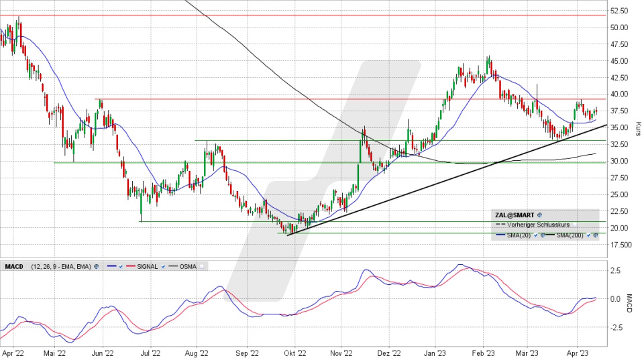Select the OSMA legend label
644x362 pixels.
point(188,266)
